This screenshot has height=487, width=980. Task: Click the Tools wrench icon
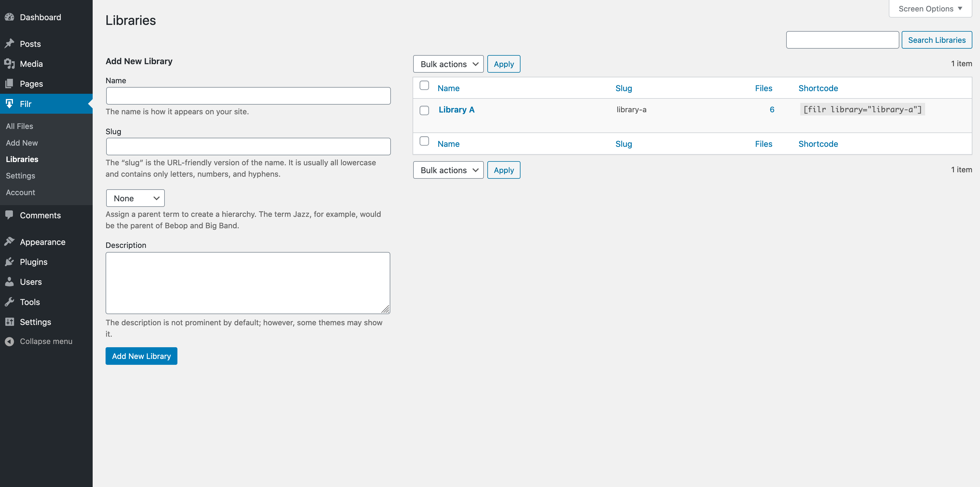(9, 302)
